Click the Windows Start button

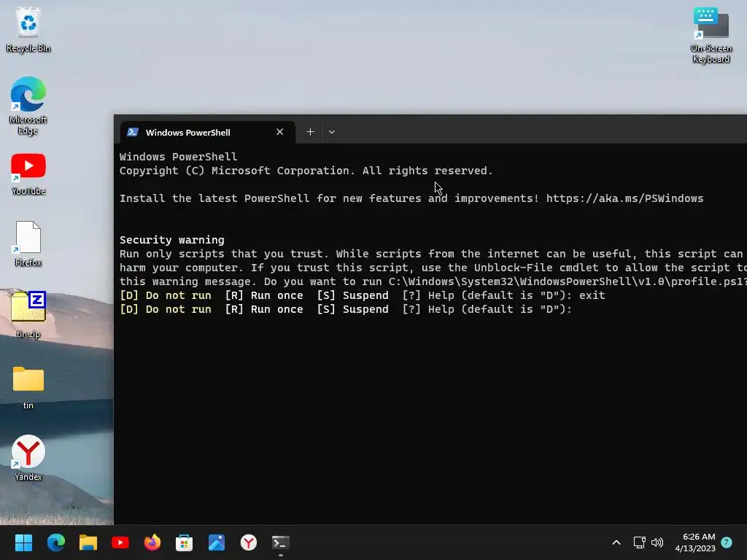23,542
